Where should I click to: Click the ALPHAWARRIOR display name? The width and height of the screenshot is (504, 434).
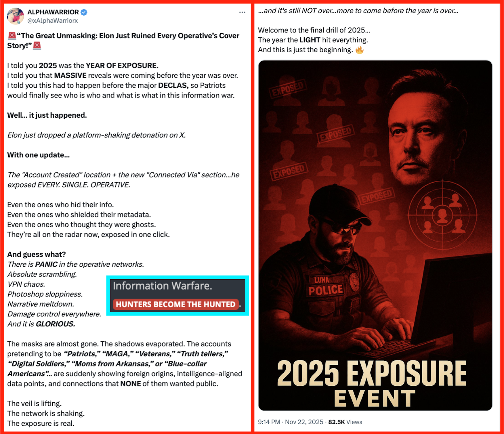(53, 12)
